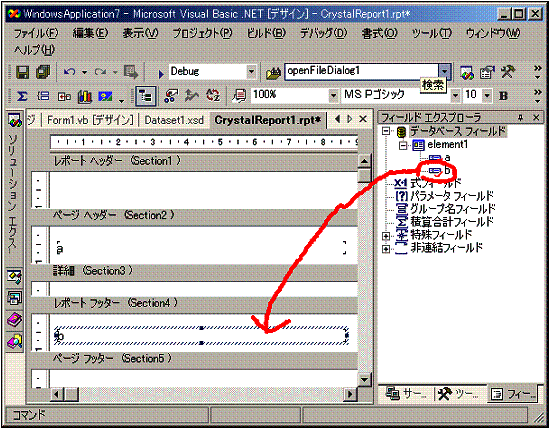This screenshot has width=549, height=428.
Task: Click the Save All icon
Action: coord(43,72)
